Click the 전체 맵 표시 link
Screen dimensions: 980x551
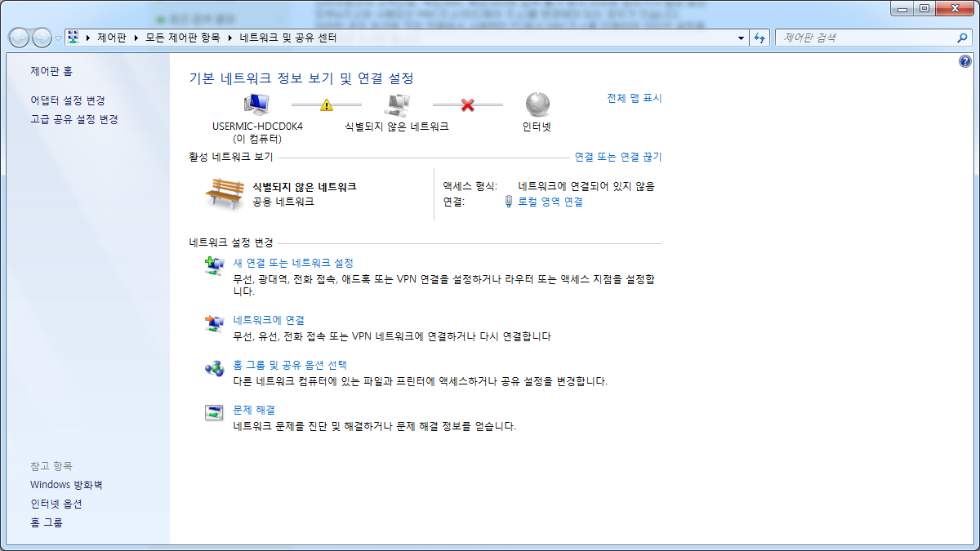click(635, 98)
